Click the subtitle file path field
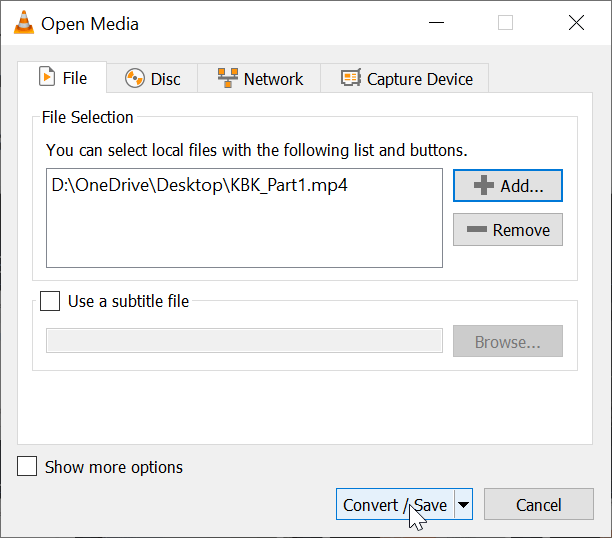The height and width of the screenshot is (538, 612). (x=244, y=340)
